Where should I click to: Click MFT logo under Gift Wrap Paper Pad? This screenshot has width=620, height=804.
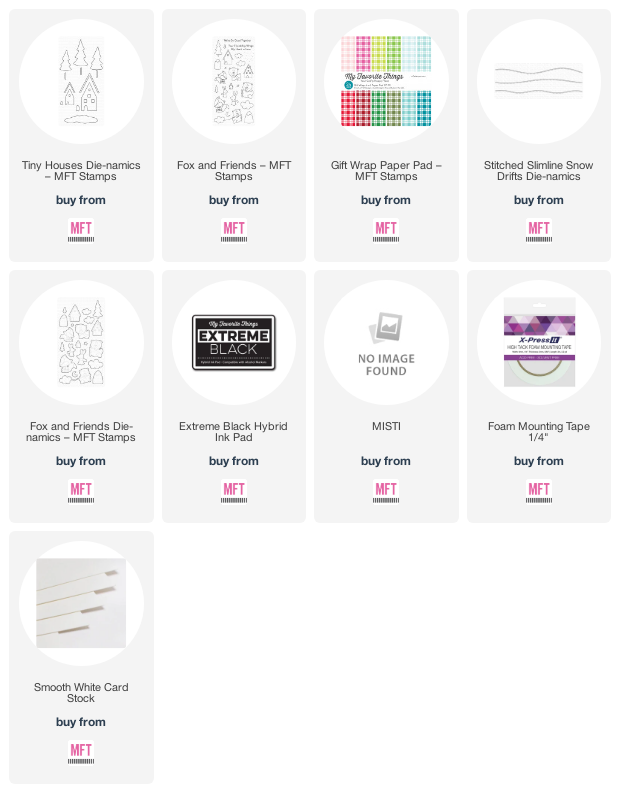(386, 230)
